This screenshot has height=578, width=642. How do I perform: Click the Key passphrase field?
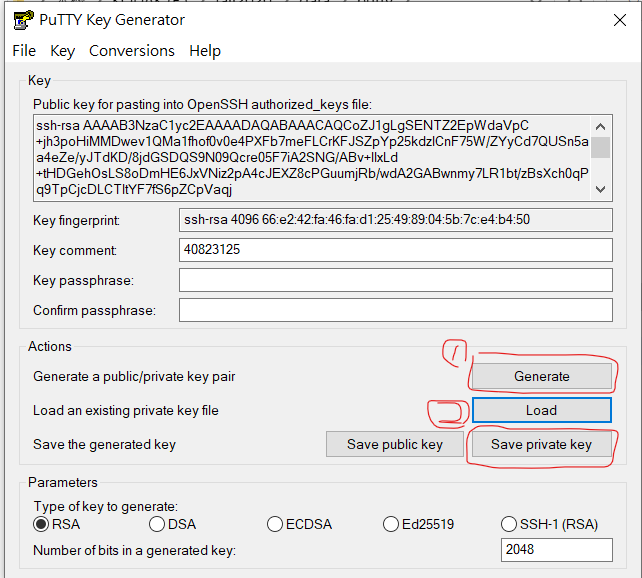(396, 280)
